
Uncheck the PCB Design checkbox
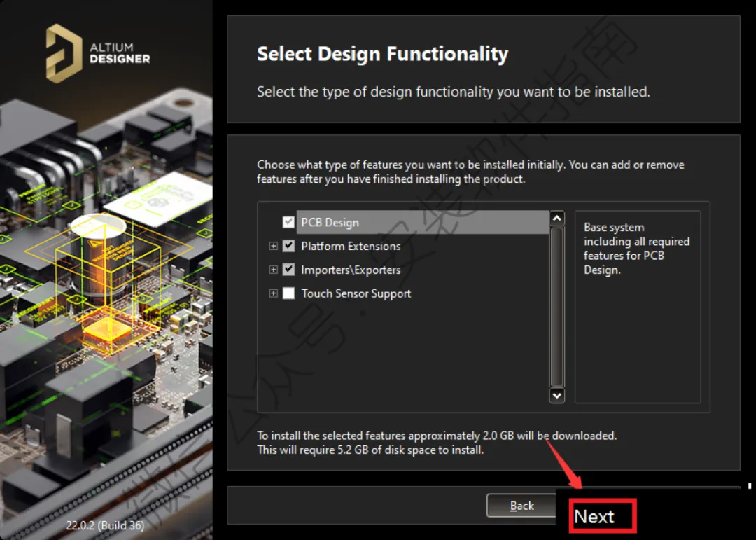click(x=288, y=222)
